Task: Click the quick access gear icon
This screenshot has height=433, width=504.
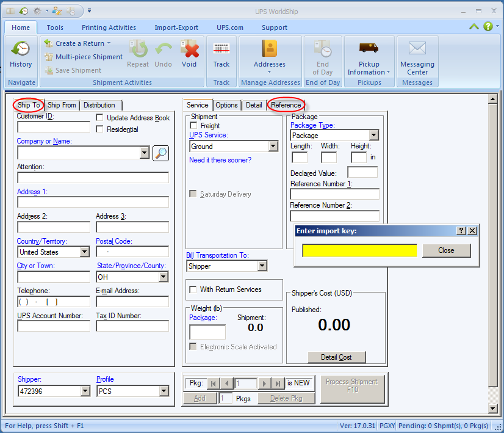Action: 38,11
